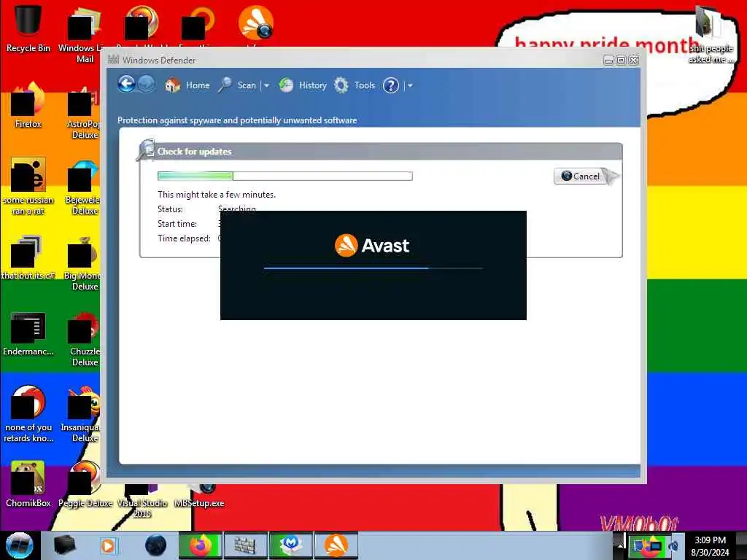Expand the Help options dropdown arrow

coord(410,86)
